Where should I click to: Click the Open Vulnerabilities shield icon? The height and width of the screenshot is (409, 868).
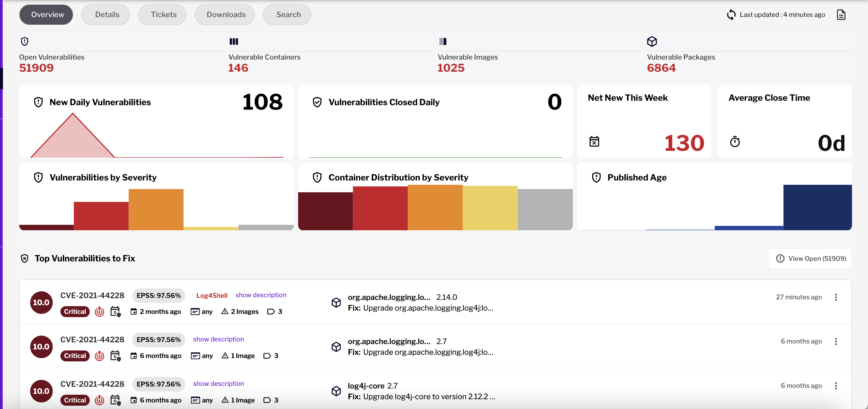tap(25, 41)
